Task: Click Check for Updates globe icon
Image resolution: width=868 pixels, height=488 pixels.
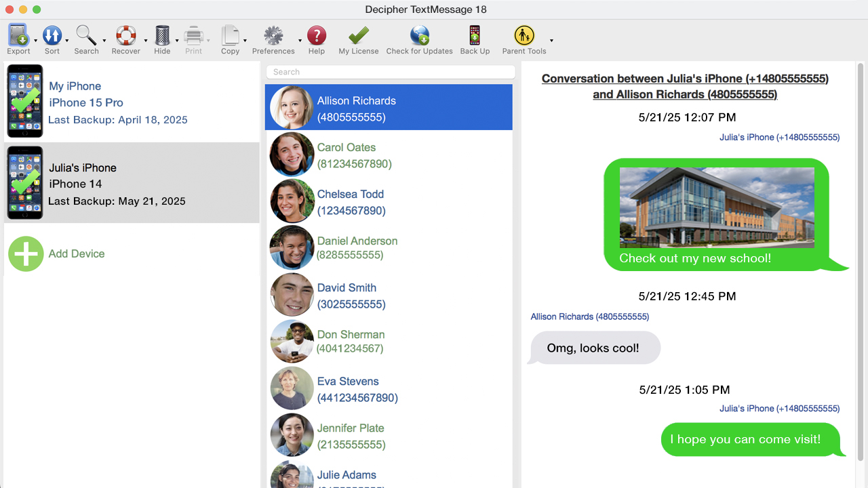Action: (419, 35)
